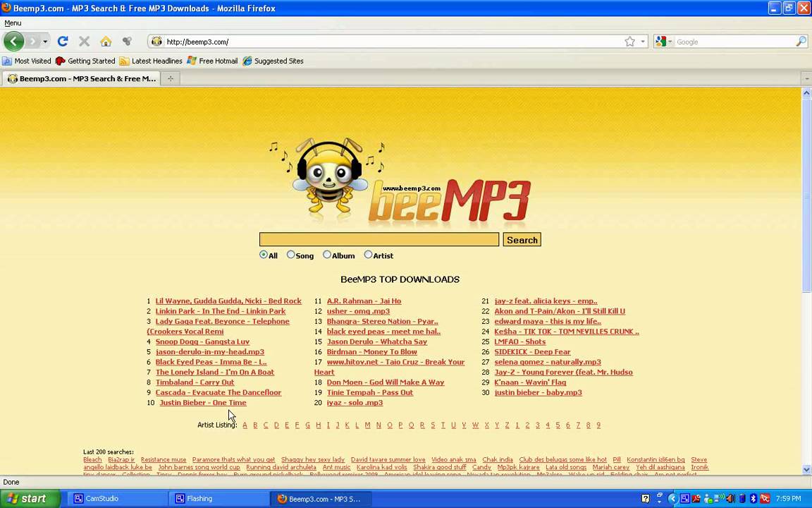Image resolution: width=812 pixels, height=508 pixels.
Task: Open LMFAO - Shots link
Action: pos(520,341)
